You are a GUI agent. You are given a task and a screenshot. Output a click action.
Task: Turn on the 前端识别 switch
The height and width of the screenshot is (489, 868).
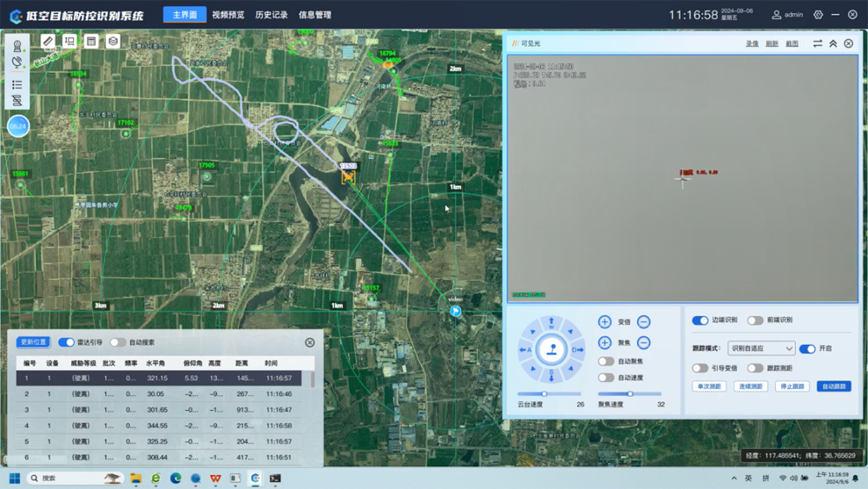755,320
